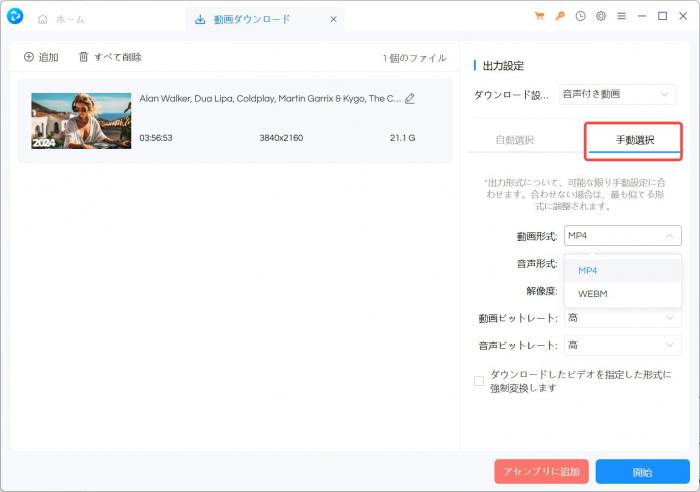
Task: Click the Alan Walker video title
Action: tap(270, 99)
